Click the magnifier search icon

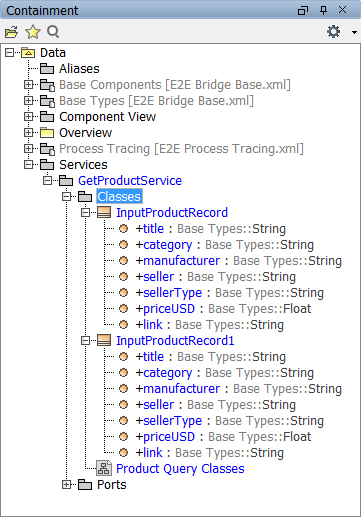53,32
